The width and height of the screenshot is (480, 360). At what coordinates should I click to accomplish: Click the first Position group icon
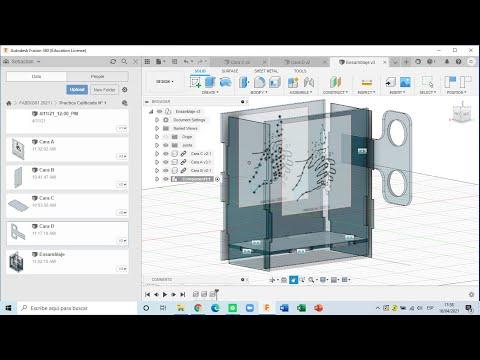(x=451, y=82)
